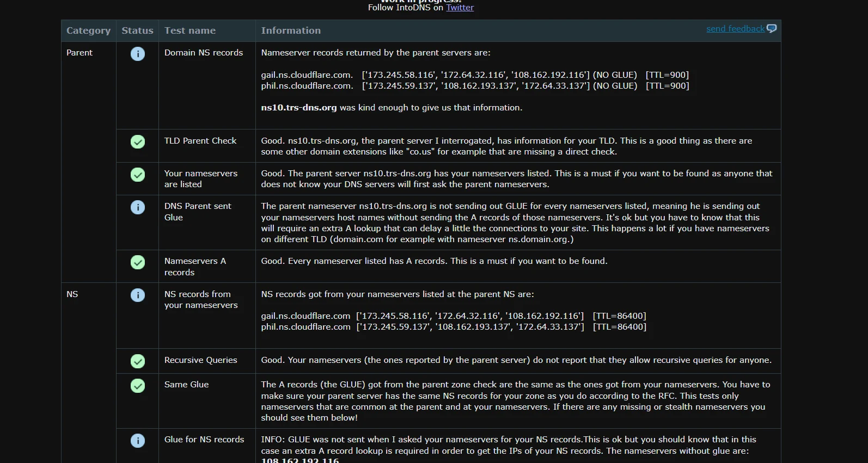This screenshot has height=463, width=868.
Task: Click green check beside Your nameservers are listed
Action: point(138,175)
